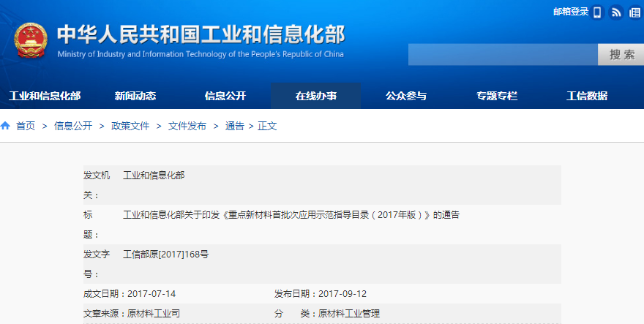Click the rightmost header icon beside RSS
Viewport: 644px width, 324px height.
(x=634, y=12)
